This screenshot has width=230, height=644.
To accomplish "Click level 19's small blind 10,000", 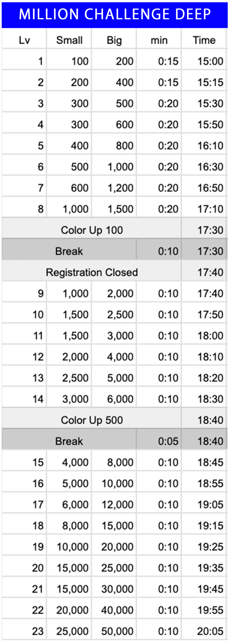I will tap(73, 547).
